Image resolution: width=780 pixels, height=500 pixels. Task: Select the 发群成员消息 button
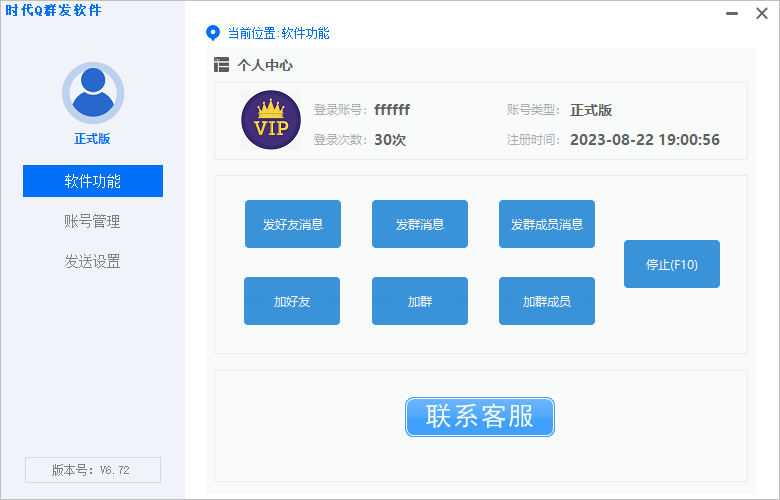click(x=547, y=224)
